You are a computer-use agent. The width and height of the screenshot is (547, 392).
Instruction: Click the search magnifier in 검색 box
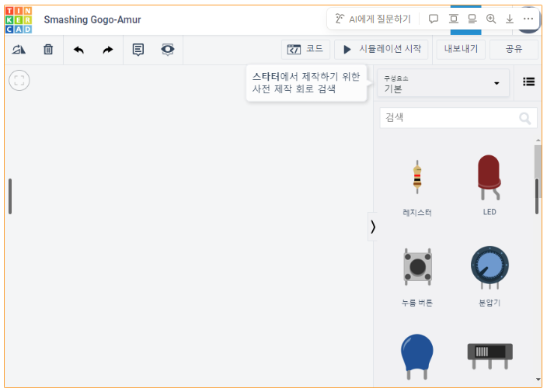(x=524, y=118)
